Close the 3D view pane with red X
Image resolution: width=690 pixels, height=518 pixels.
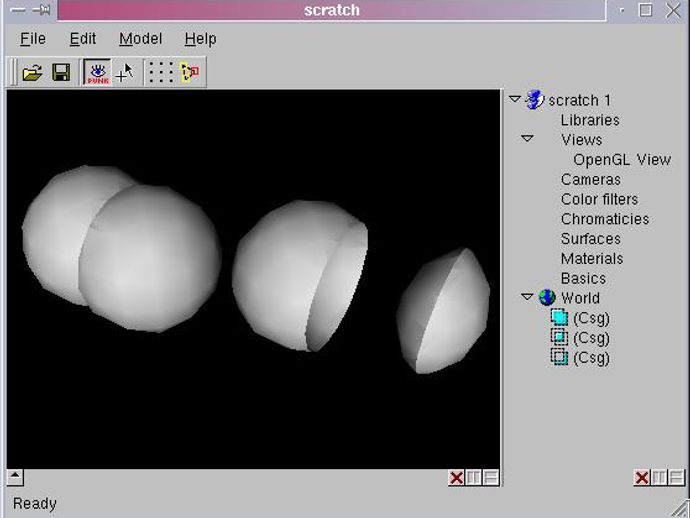point(456,478)
